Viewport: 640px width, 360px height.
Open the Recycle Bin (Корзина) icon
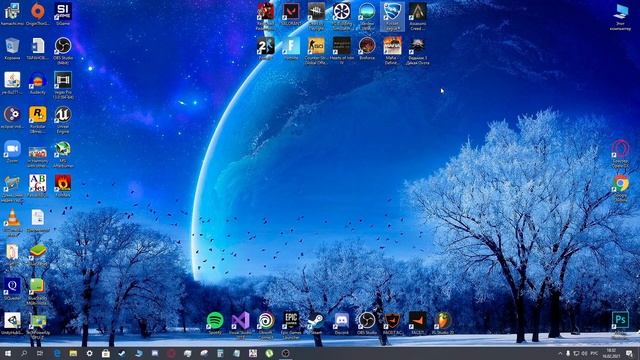[x=12, y=49]
